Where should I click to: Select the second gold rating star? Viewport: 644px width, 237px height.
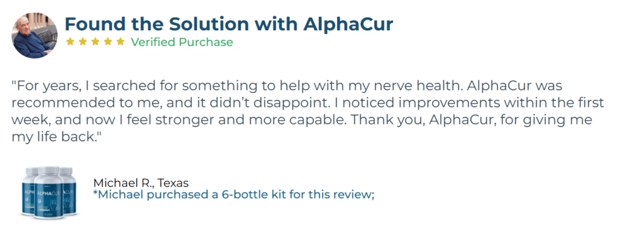[x=82, y=41]
